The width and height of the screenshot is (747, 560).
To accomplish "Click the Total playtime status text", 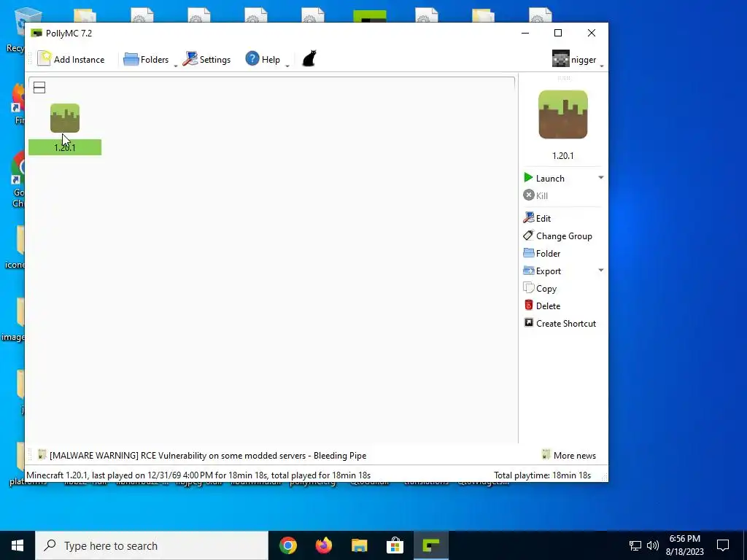I will [x=542, y=475].
